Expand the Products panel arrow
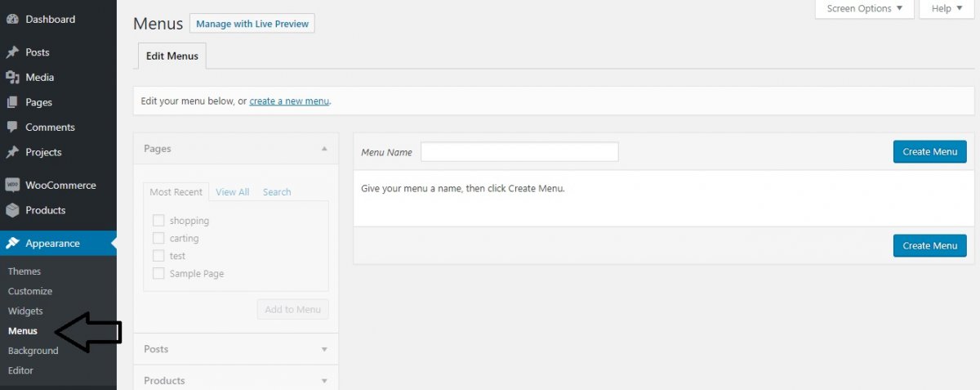This screenshot has height=390, width=980. [x=324, y=381]
